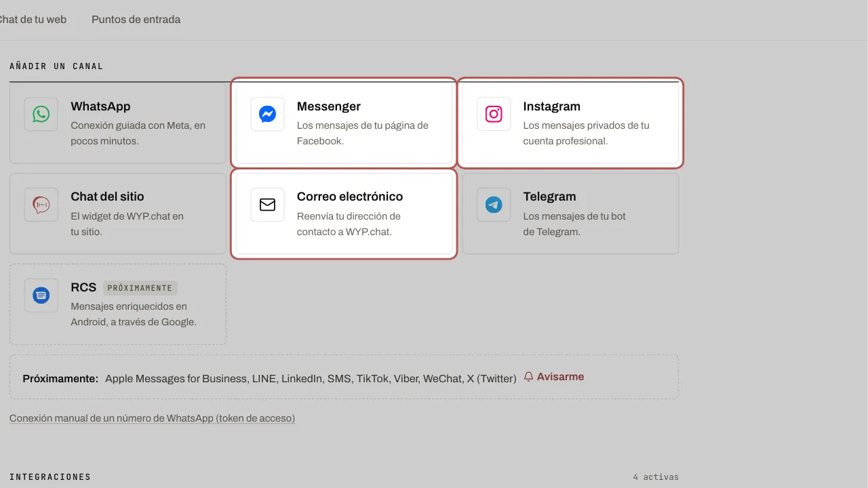The width and height of the screenshot is (868, 488).
Task: Select the Messenger channel icon
Action: tap(267, 114)
